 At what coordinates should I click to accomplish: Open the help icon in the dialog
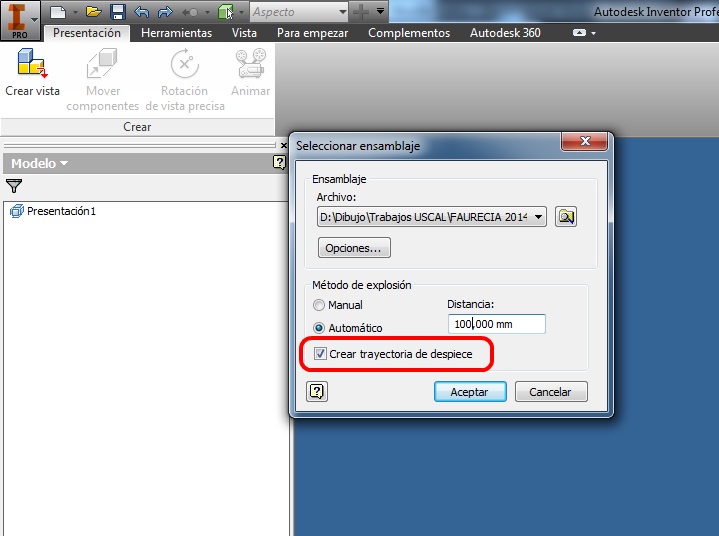[316, 392]
